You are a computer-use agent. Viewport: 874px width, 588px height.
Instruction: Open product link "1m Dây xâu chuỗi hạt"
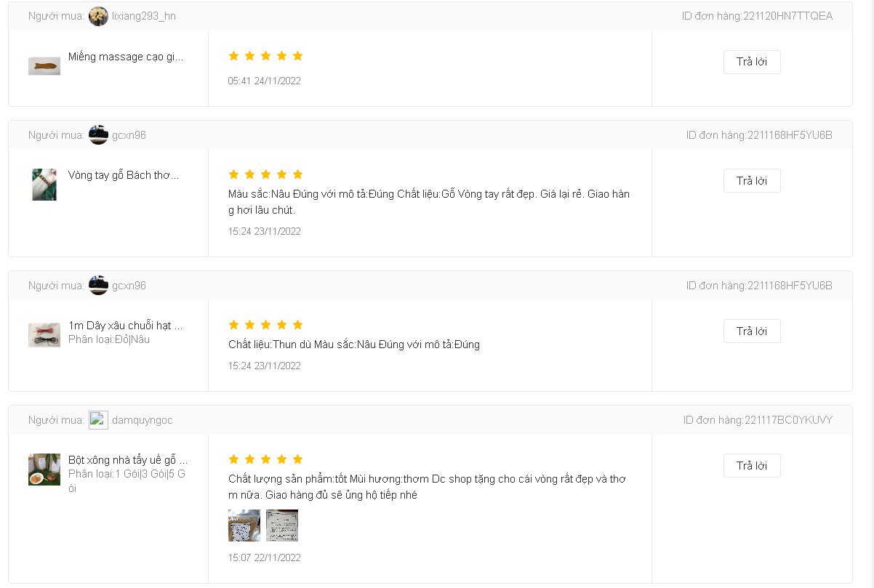point(125,325)
